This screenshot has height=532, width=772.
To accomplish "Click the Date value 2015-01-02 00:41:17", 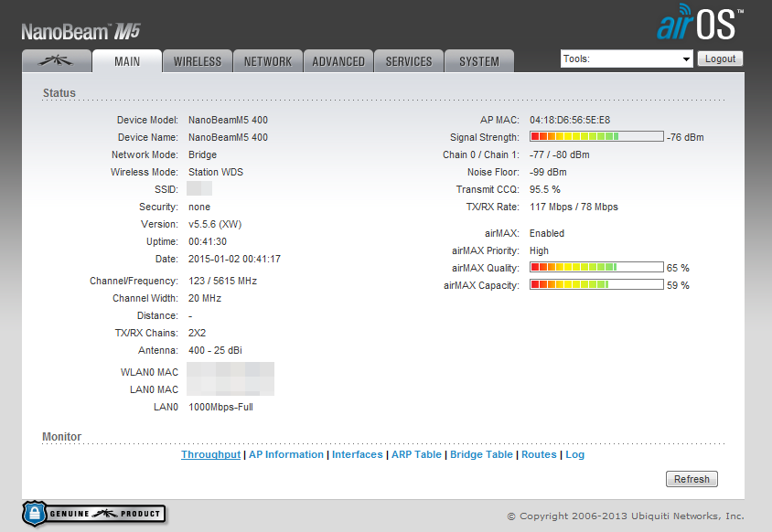I will pyautogui.click(x=234, y=259).
